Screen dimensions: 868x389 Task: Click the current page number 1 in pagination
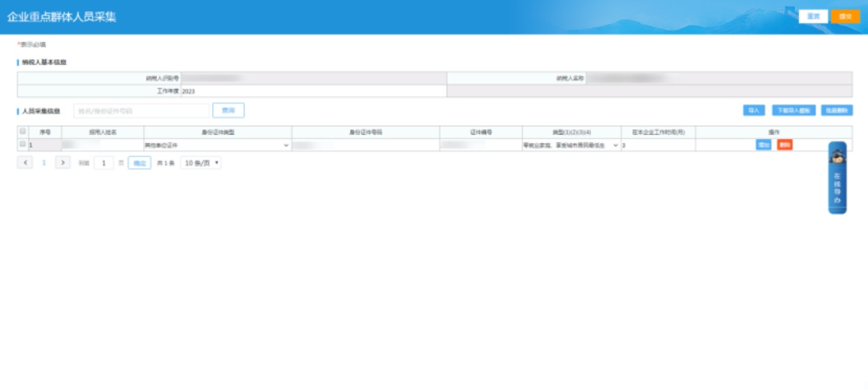click(x=44, y=162)
